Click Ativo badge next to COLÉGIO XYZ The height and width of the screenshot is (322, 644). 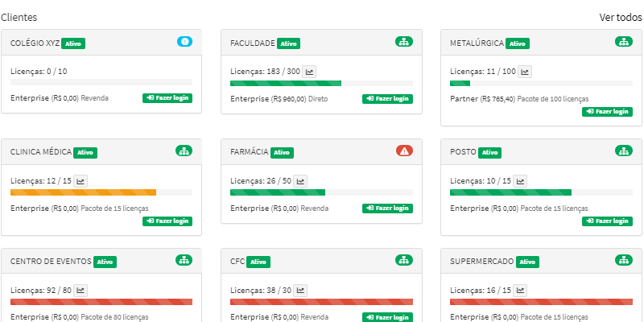(73, 43)
